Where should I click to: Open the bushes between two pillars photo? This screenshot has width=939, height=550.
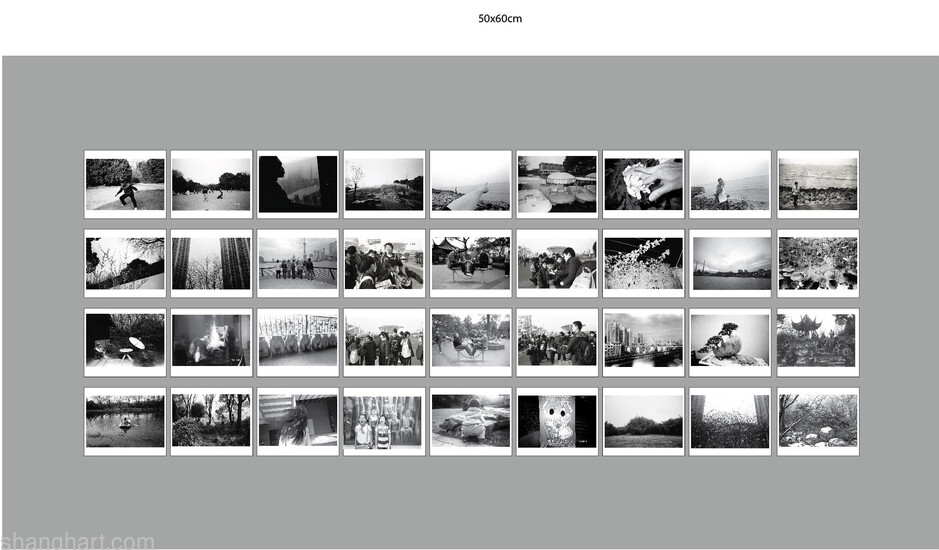click(729, 421)
